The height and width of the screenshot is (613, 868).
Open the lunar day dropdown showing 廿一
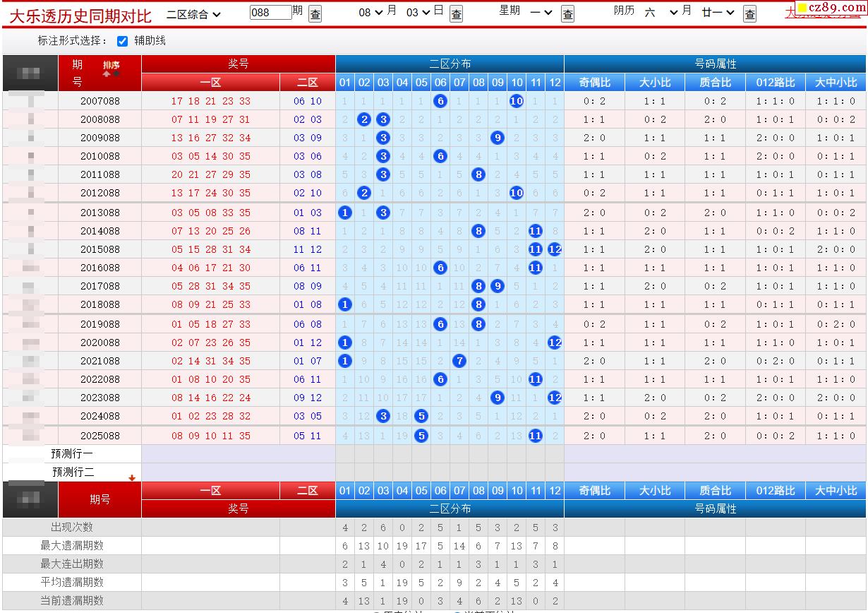tap(718, 13)
